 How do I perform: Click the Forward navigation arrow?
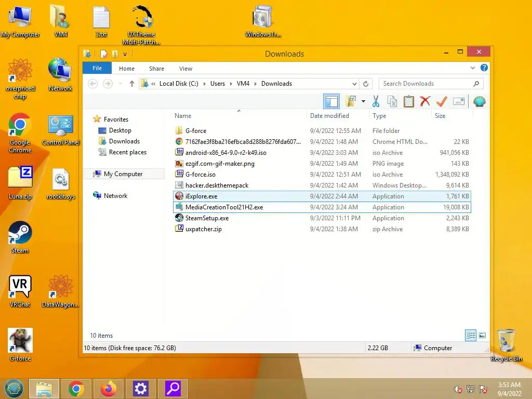pyautogui.click(x=108, y=84)
